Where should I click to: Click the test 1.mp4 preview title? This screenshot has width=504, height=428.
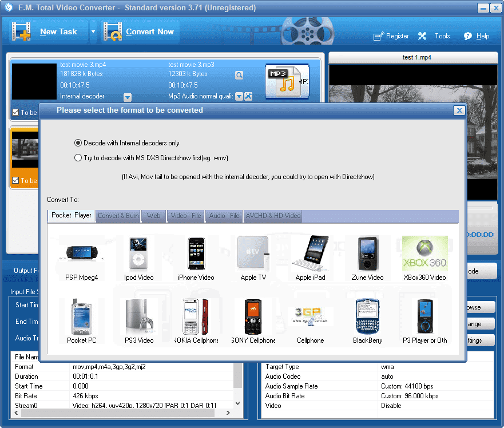point(416,57)
